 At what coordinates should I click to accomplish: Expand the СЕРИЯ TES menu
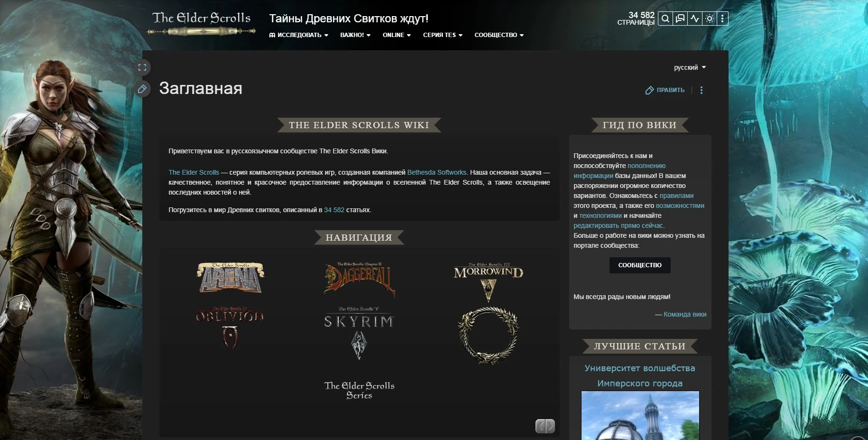[x=443, y=35]
